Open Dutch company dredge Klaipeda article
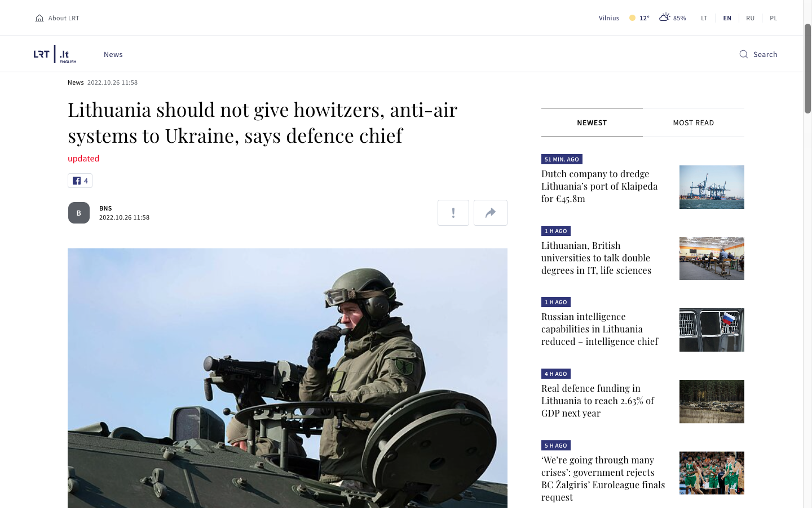This screenshot has width=812, height=508. 599,186
